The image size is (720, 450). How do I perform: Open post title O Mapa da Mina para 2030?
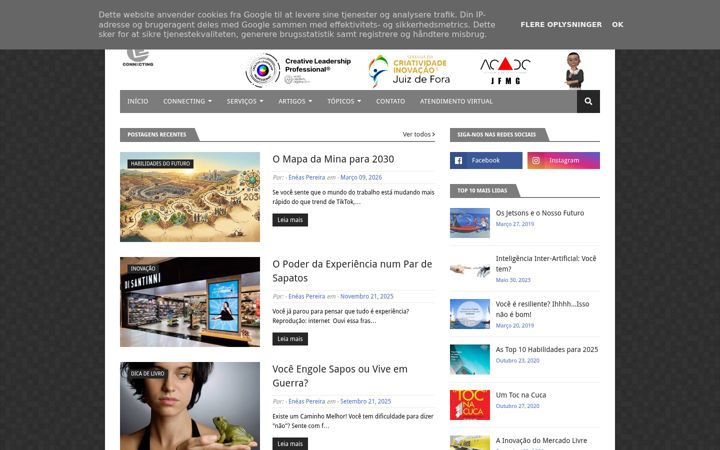(x=333, y=159)
